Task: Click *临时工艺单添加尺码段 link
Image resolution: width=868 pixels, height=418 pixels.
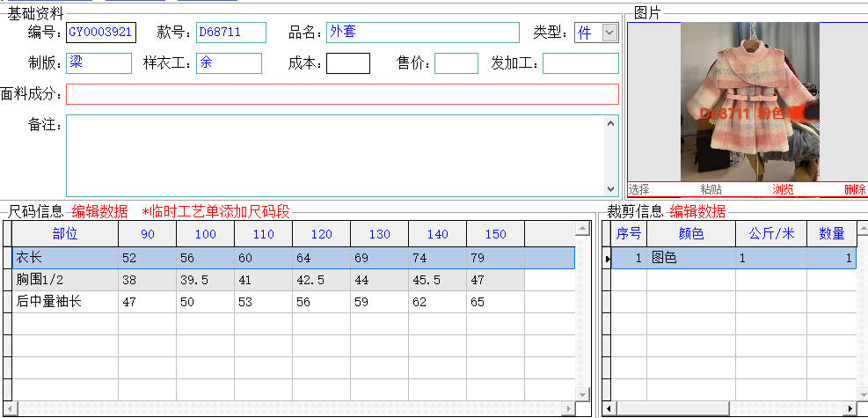Action: 215,211
